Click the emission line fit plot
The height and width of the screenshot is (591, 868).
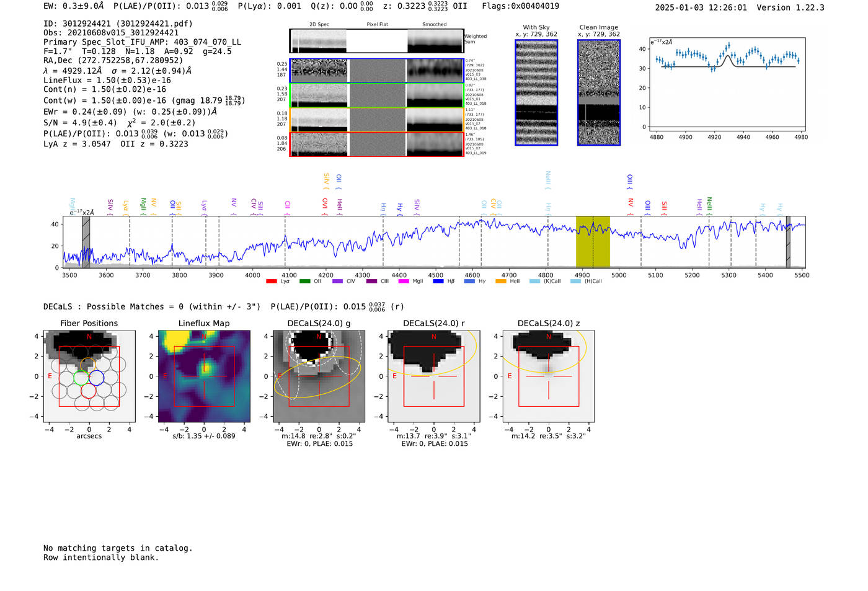727,84
